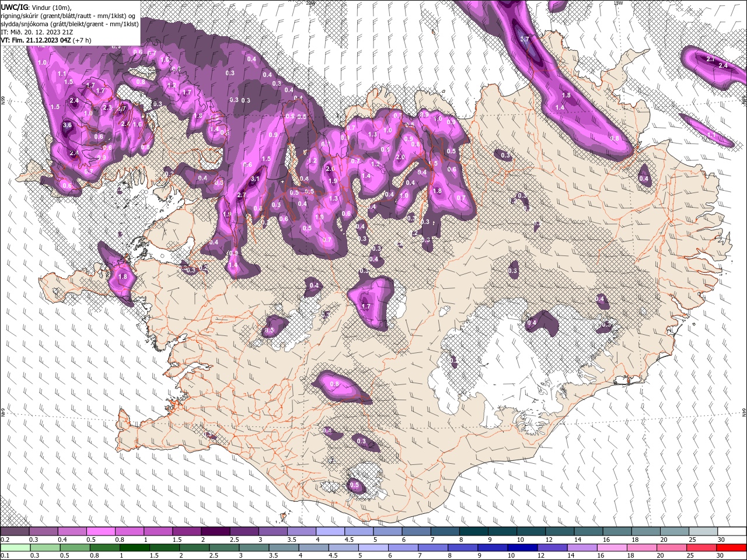Select snow legend swatch between 1 and 1.5

coord(158,531)
